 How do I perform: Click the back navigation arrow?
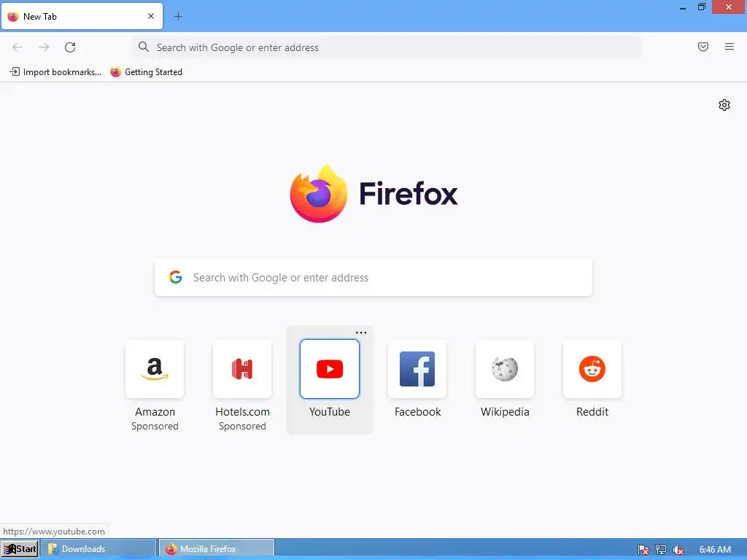[x=18, y=47]
